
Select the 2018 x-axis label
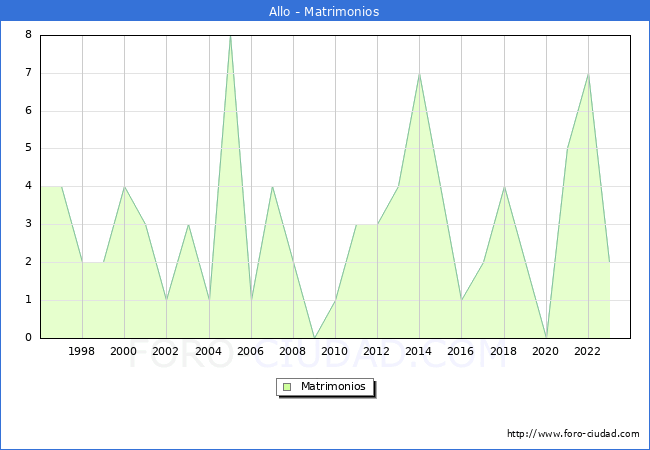coord(504,351)
